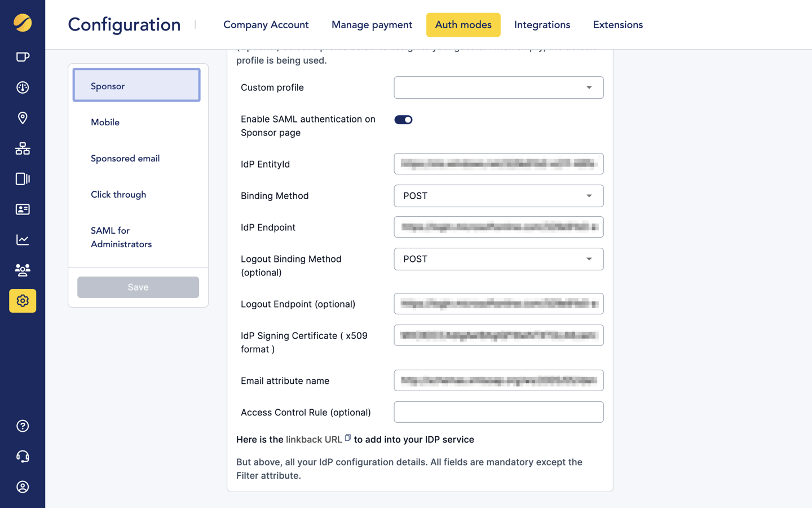
Task: Switch to the Integrations tab
Action: tap(542, 25)
